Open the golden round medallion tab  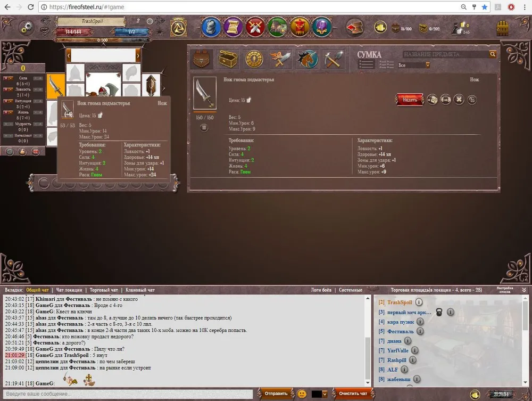(x=254, y=59)
